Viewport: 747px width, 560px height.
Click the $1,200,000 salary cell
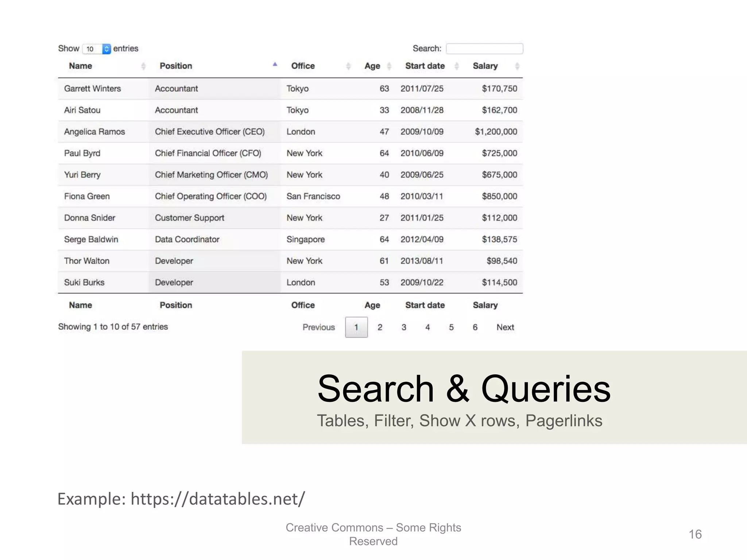496,132
